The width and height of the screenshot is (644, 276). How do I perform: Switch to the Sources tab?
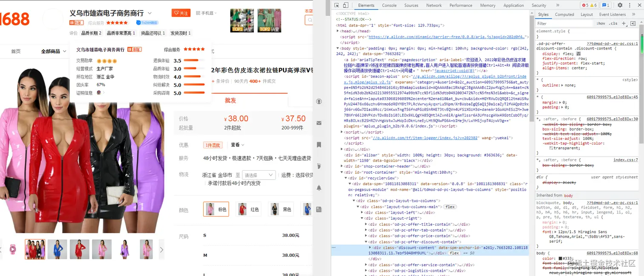click(411, 5)
